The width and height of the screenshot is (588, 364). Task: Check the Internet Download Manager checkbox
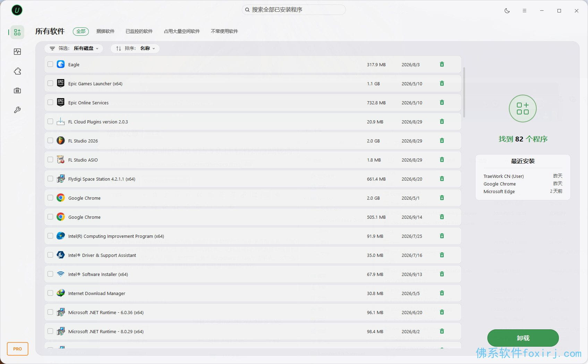tap(50, 293)
